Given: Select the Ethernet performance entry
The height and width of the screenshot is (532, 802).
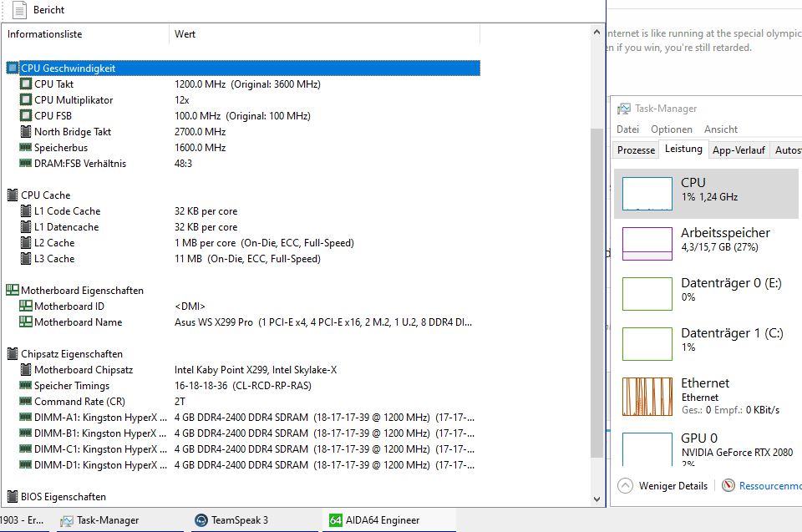Looking at the screenshot, I should pos(706,397).
